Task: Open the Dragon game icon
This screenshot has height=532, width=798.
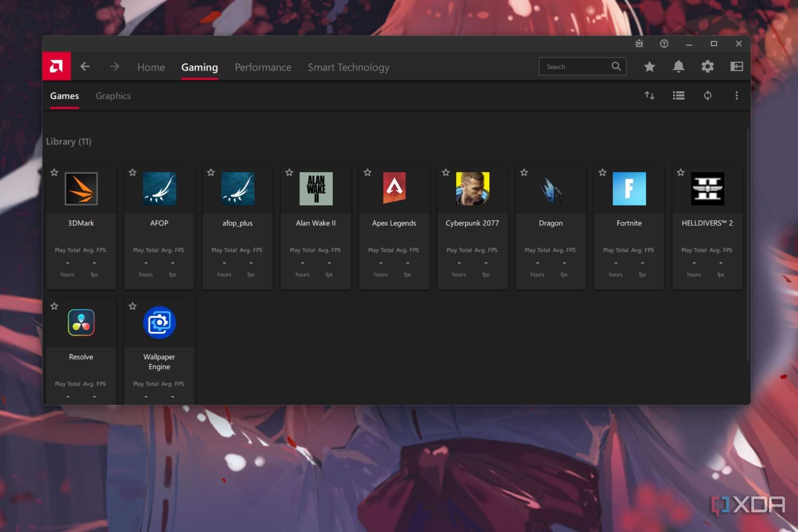Action: tap(551, 189)
